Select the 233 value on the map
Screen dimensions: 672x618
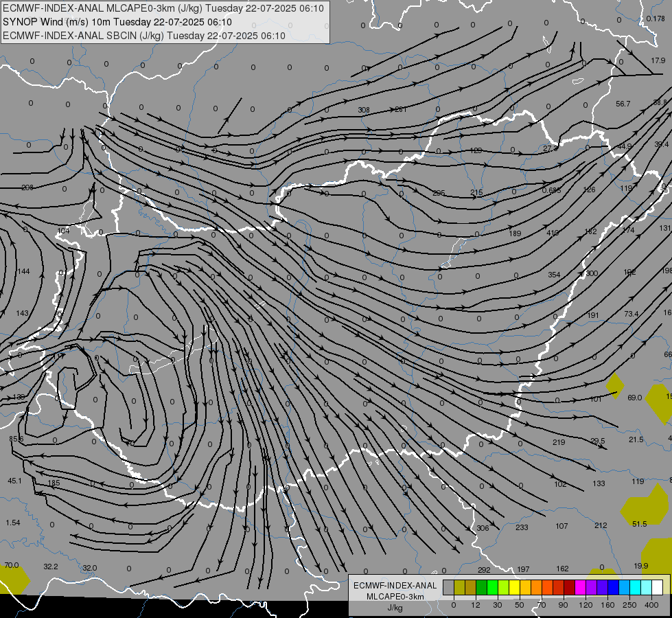522,527
